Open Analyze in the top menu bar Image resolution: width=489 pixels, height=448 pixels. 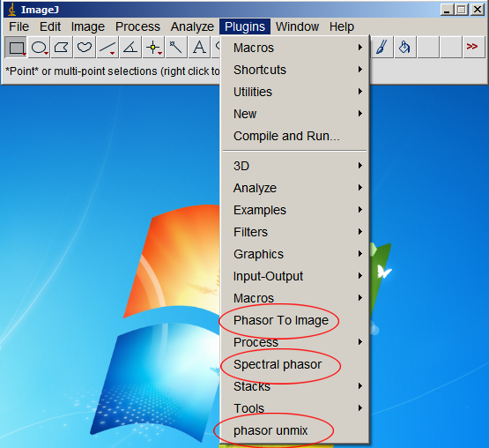(x=192, y=26)
